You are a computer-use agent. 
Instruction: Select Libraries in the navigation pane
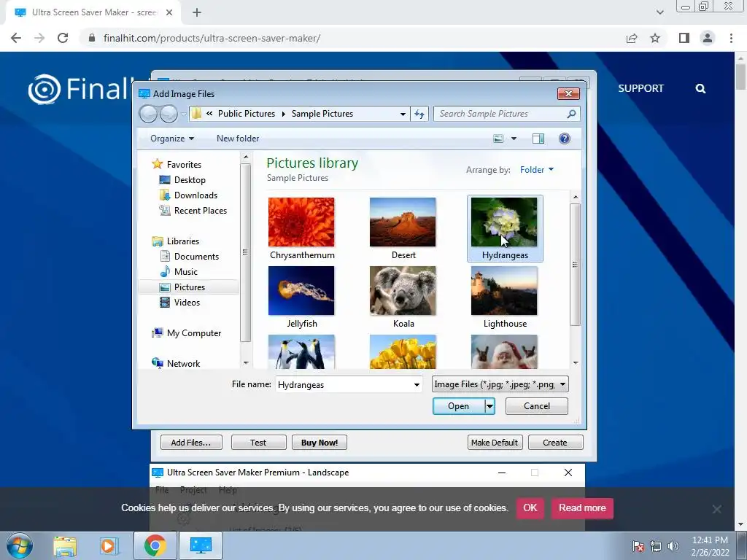(183, 241)
